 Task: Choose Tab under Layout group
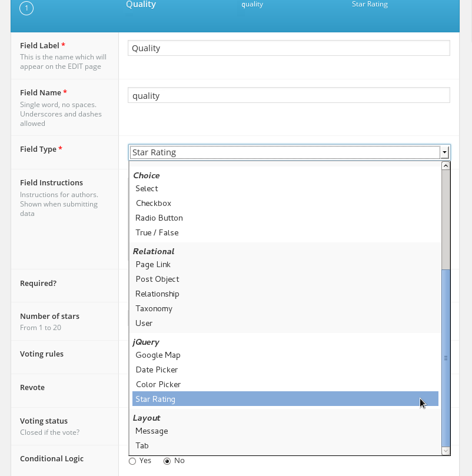(142, 446)
